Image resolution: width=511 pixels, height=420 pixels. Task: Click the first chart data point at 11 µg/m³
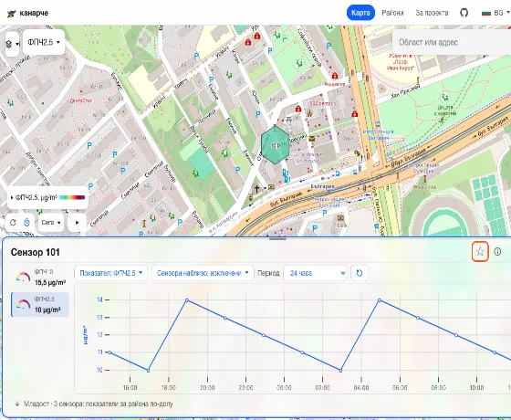(x=109, y=352)
